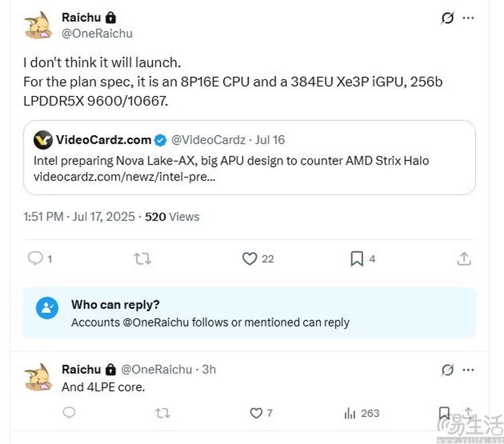Screen dimensions: 504x444
Task: Click Raichu's avatar on main tweet
Action: click(38, 25)
